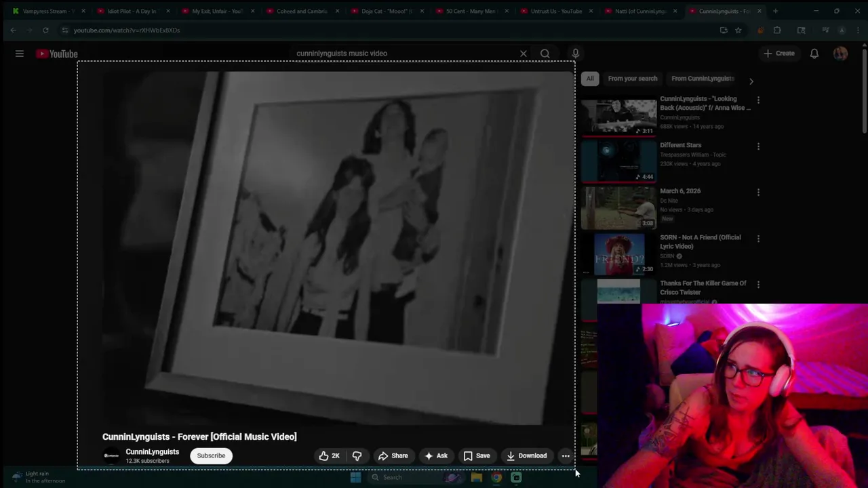Select the From CunninLynguists chip
868x488 pixels.
[x=703, y=79]
